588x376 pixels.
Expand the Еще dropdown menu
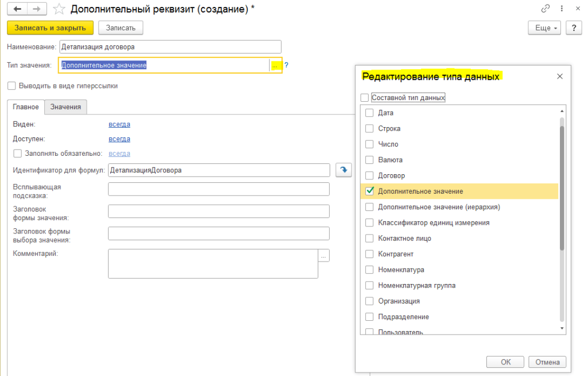click(544, 28)
